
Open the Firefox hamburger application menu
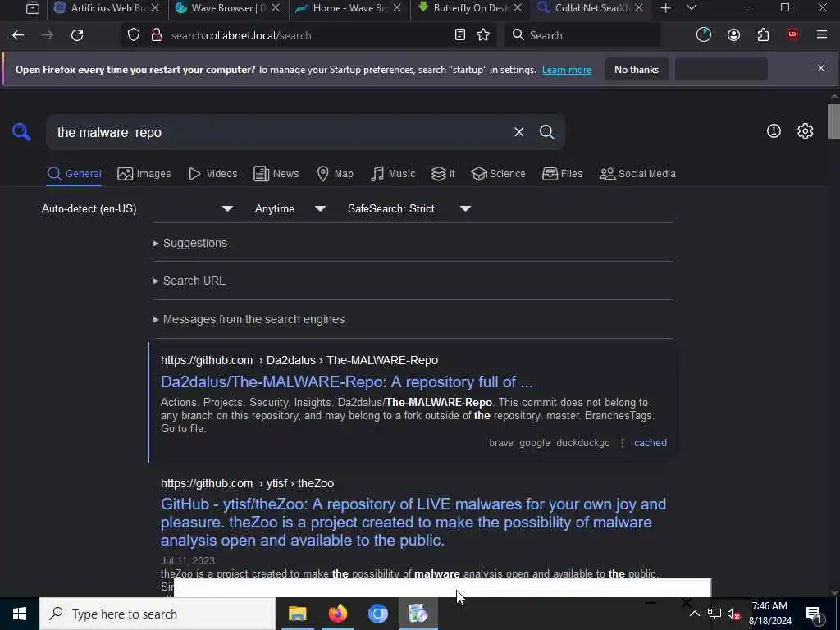click(822, 34)
